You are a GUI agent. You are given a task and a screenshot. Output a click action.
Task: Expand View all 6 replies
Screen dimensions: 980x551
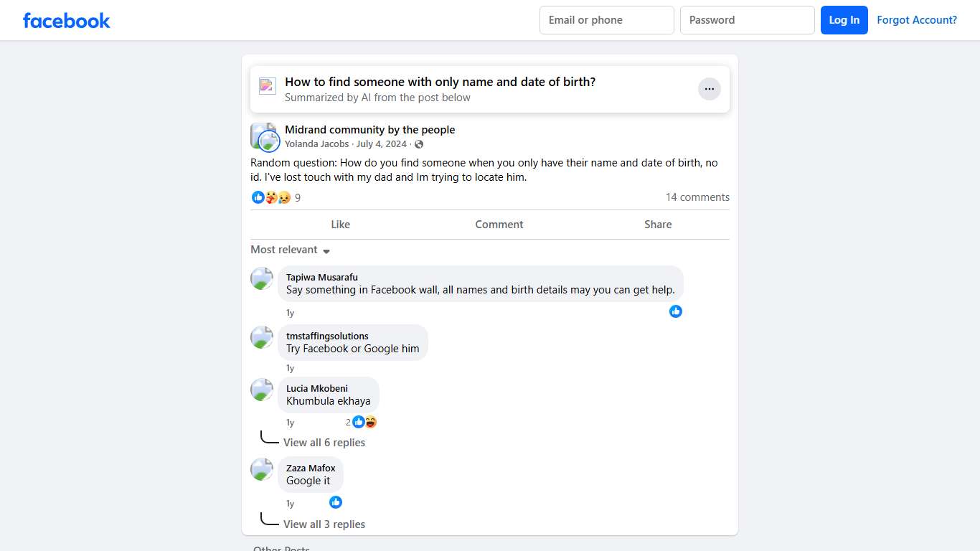(324, 443)
